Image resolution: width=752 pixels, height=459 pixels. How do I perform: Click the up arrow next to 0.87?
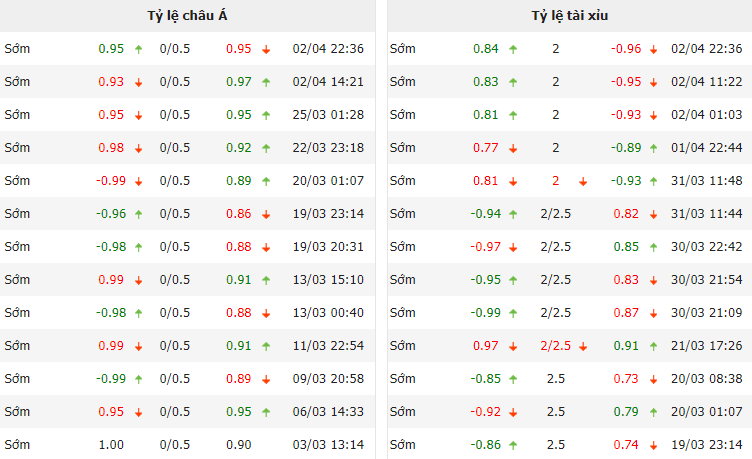pyautogui.click(x=653, y=313)
